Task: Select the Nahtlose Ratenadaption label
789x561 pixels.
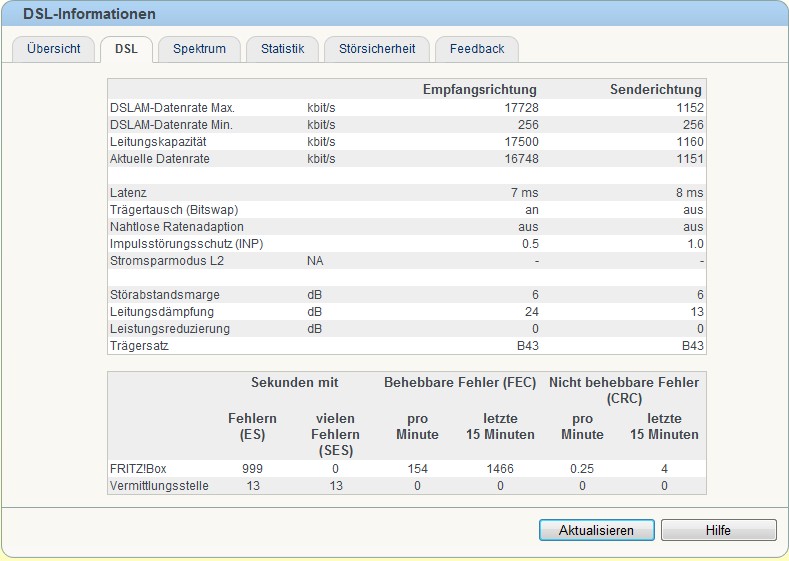Action: point(177,227)
